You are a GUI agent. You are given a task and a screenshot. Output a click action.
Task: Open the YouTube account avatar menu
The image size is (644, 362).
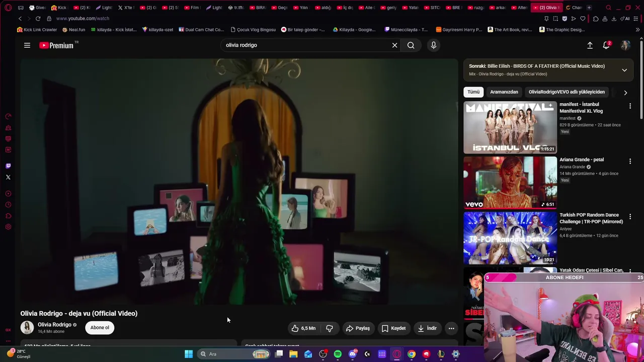pos(625,45)
